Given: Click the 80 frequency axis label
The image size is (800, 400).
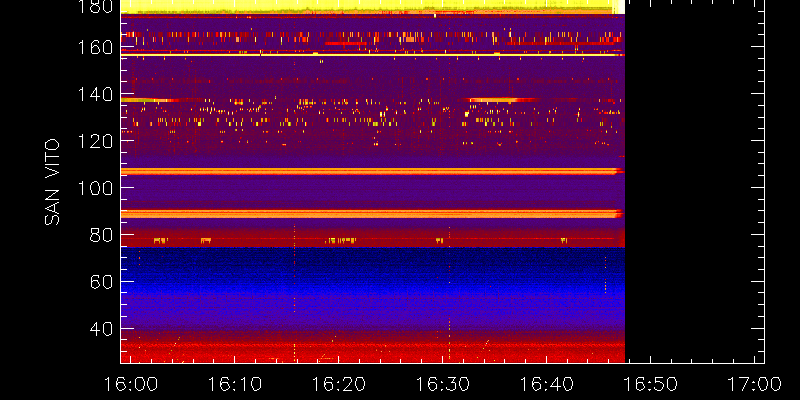Looking at the screenshot, I should pos(101,235).
